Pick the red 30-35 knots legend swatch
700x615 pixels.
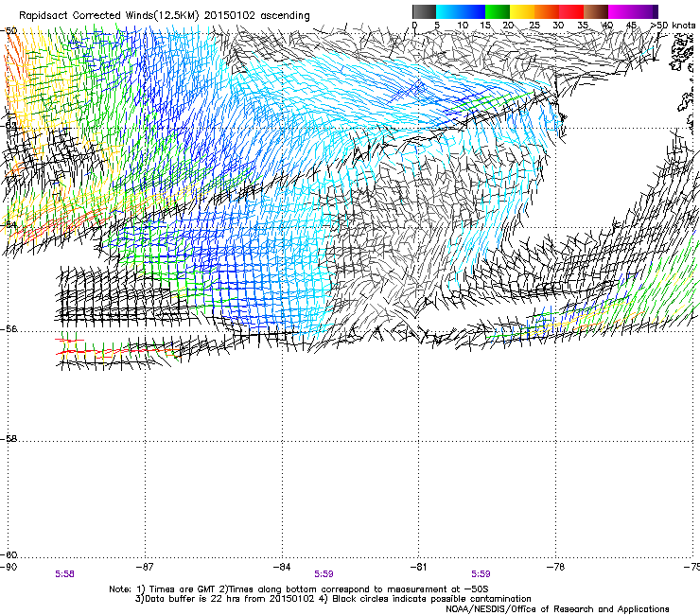(x=571, y=11)
